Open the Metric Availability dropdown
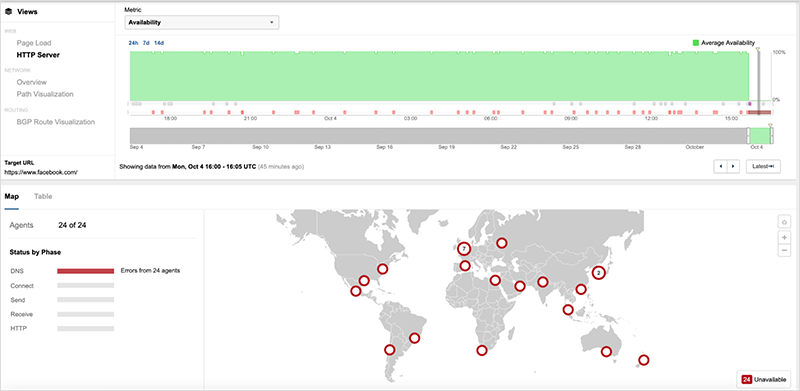Viewport: 800px width, 391px height. click(x=202, y=22)
